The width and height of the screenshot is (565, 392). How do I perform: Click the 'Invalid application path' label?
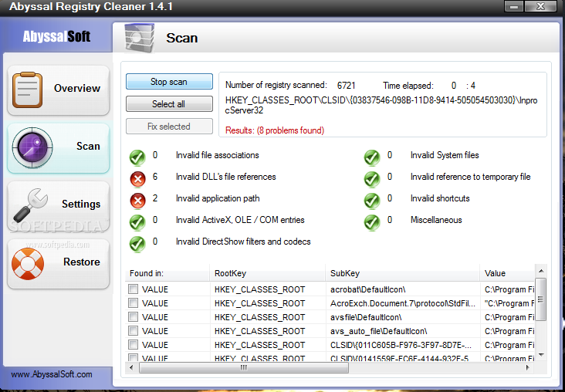tap(218, 198)
